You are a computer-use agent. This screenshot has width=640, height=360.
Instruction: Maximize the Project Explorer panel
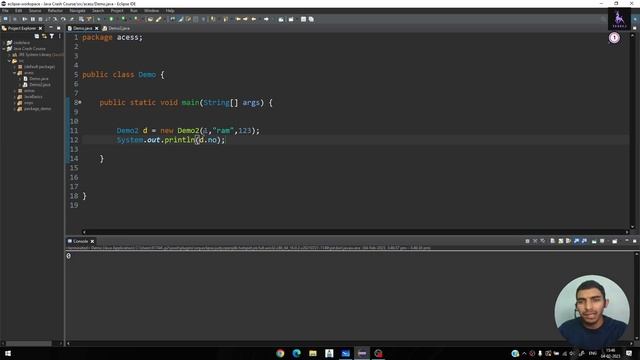pyautogui.click(x=59, y=28)
